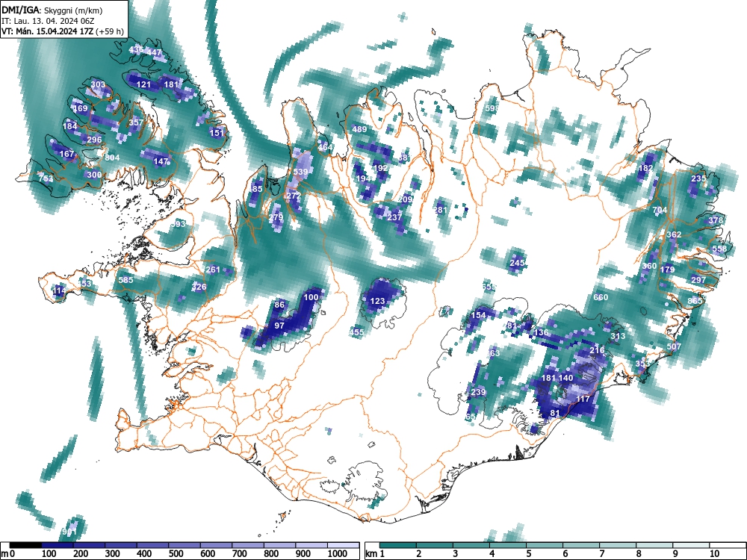Click the visibility value '447' on the map
Viewport: 747px width, 560px height.
(155, 52)
